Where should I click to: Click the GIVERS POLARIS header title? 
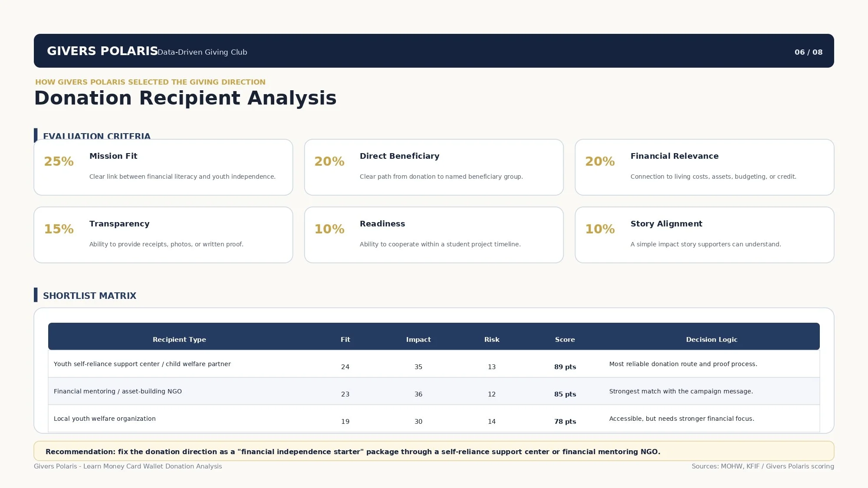point(102,51)
